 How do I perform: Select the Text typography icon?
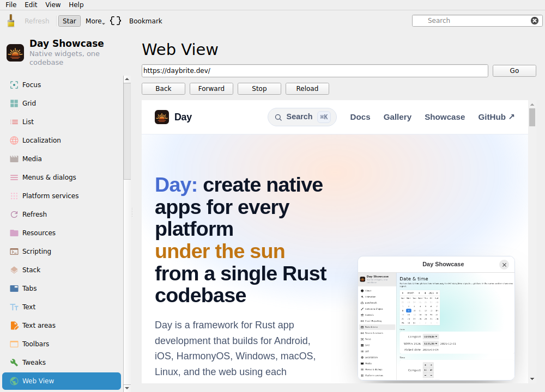[x=14, y=307]
